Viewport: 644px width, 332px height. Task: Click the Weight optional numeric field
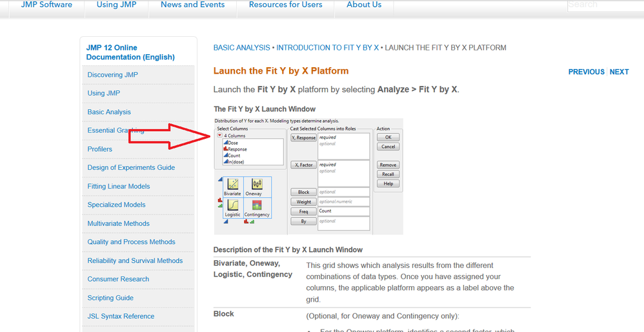pyautogui.click(x=344, y=202)
